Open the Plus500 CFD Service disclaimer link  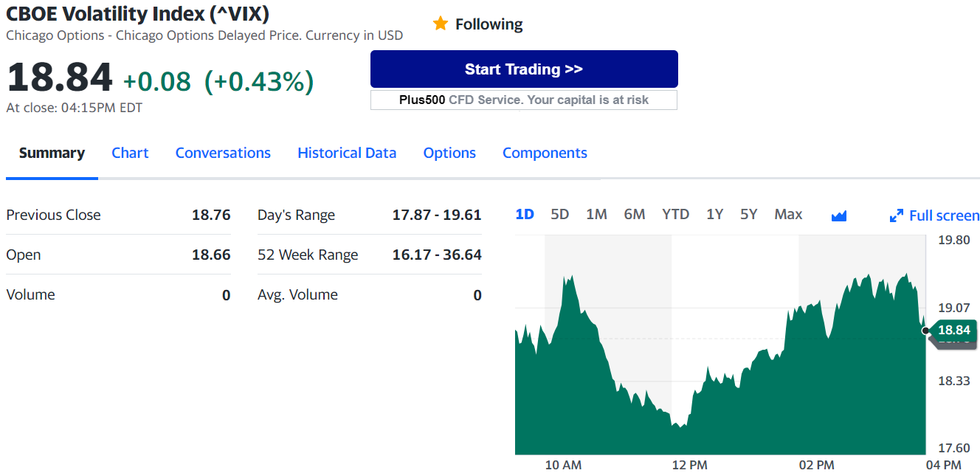(524, 100)
